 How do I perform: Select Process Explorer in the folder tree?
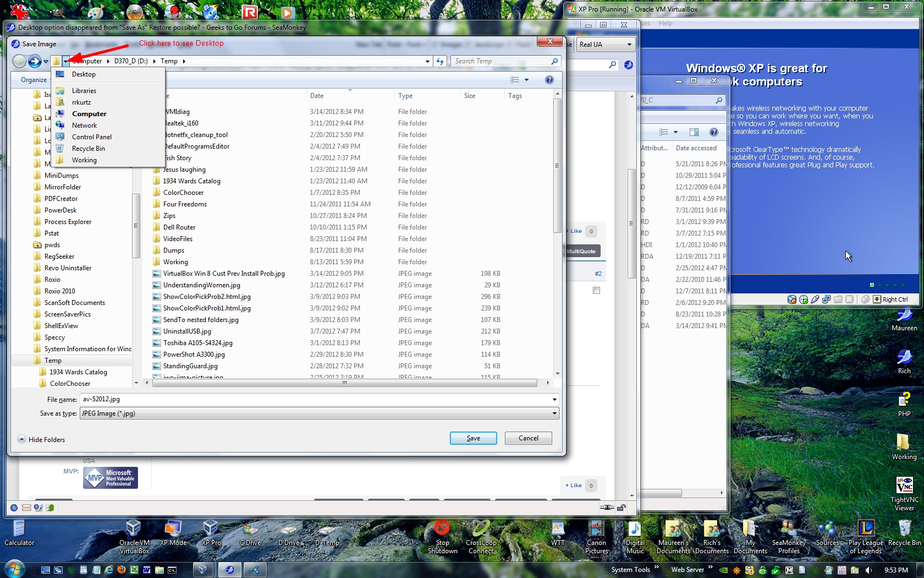click(68, 222)
